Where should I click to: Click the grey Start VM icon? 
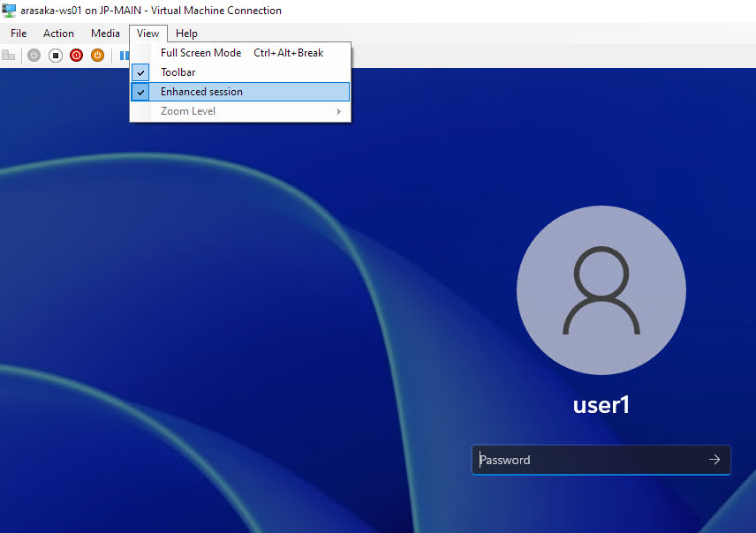34,56
